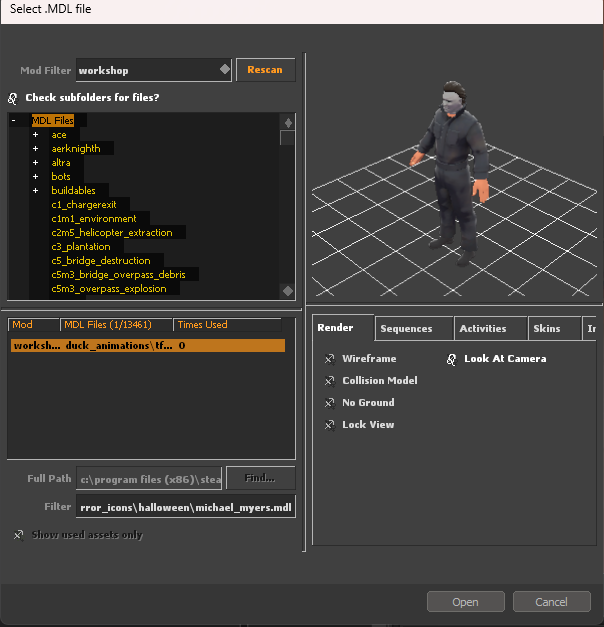
Task: Switch to the Render tab
Action: coord(343,328)
